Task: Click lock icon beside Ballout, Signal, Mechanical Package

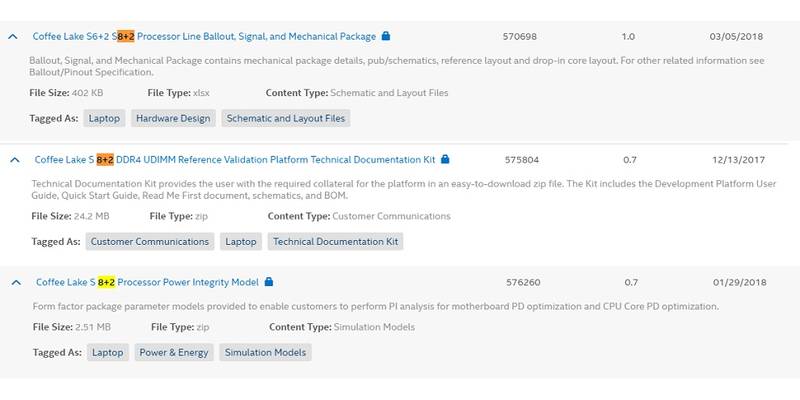Action: coord(386,36)
